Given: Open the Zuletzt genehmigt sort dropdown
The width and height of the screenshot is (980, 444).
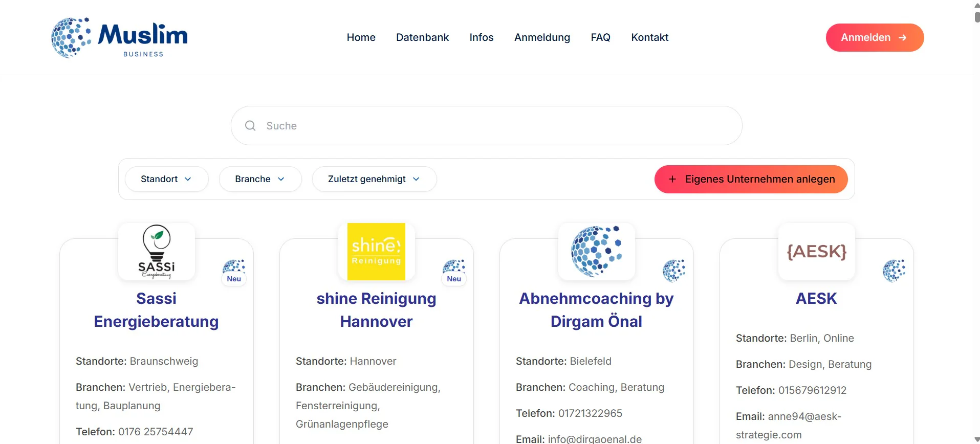Looking at the screenshot, I should click(x=374, y=179).
